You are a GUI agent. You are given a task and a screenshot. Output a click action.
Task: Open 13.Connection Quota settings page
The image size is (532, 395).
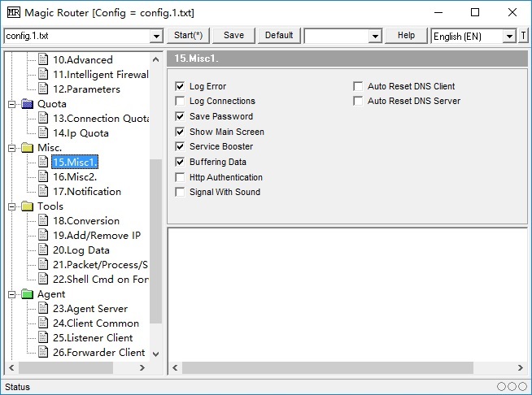point(101,119)
